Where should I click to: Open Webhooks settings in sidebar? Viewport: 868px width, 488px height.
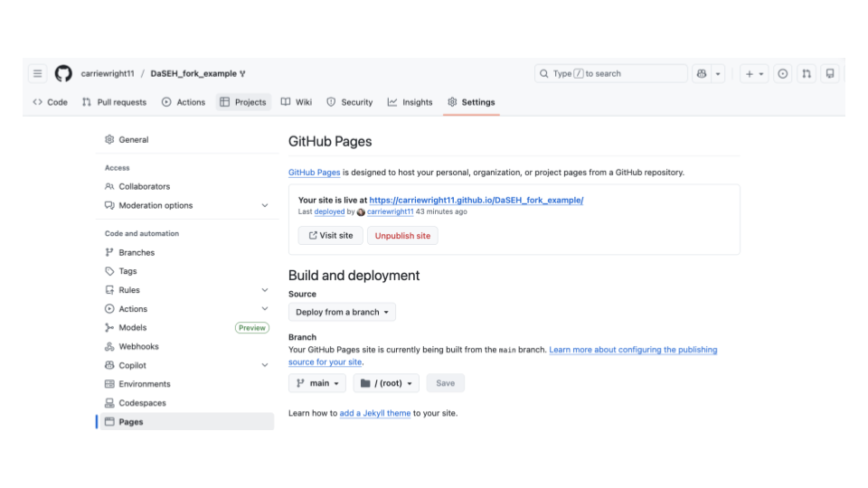[x=187, y=346]
